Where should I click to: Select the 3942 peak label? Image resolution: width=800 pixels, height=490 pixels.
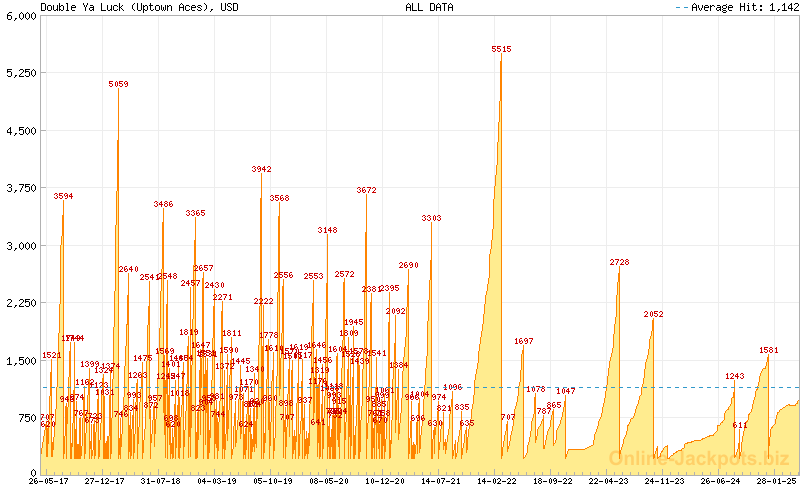pos(261,169)
